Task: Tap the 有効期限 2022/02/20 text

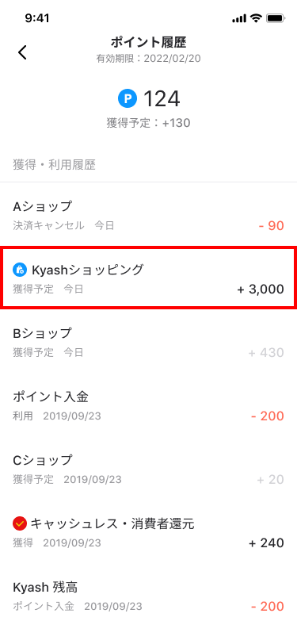Action: click(149, 59)
